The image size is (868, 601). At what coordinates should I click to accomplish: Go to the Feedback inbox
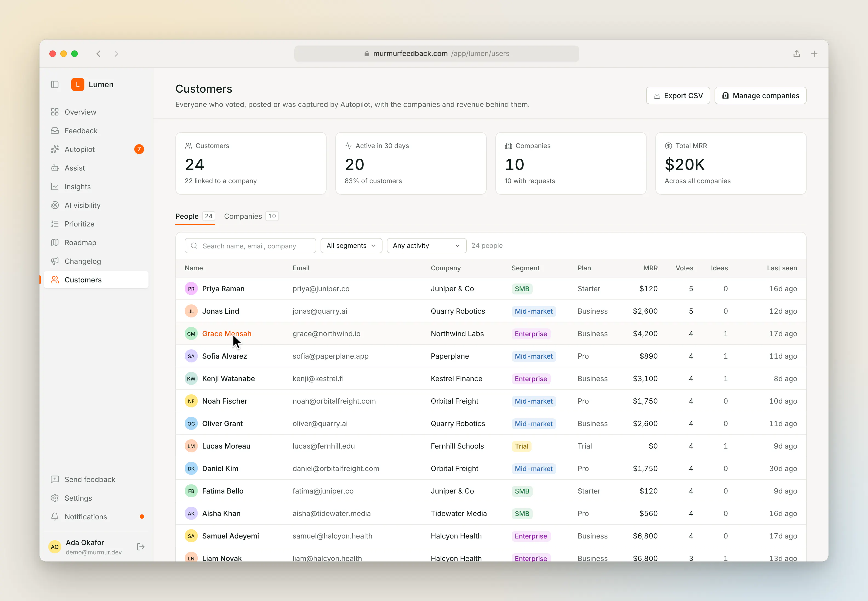coord(96,131)
